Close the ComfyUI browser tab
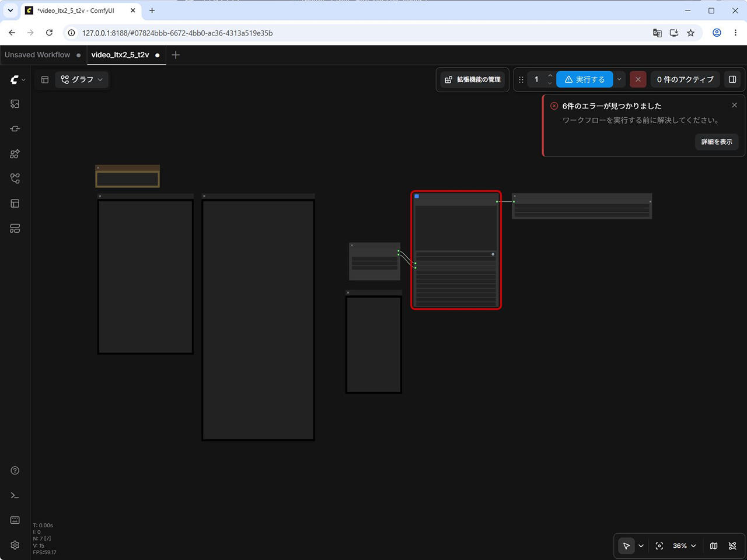 click(x=133, y=10)
